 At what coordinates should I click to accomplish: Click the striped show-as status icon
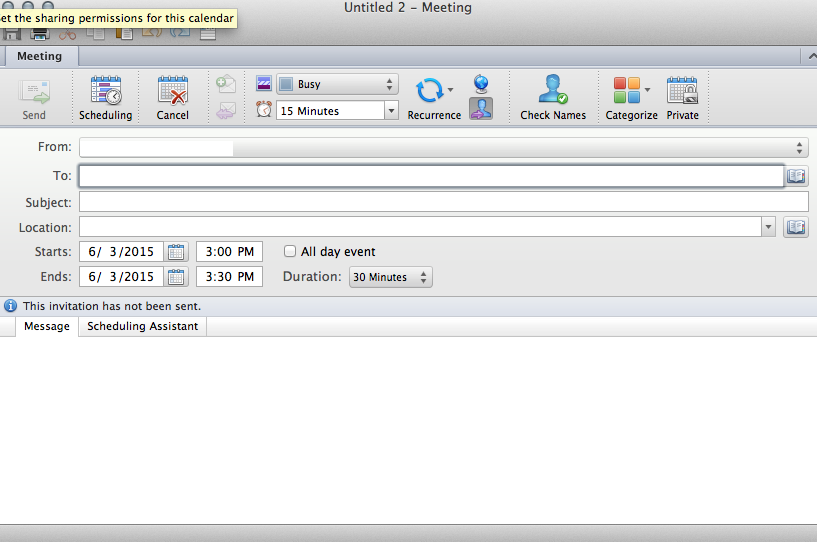pyautogui.click(x=264, y=83)
